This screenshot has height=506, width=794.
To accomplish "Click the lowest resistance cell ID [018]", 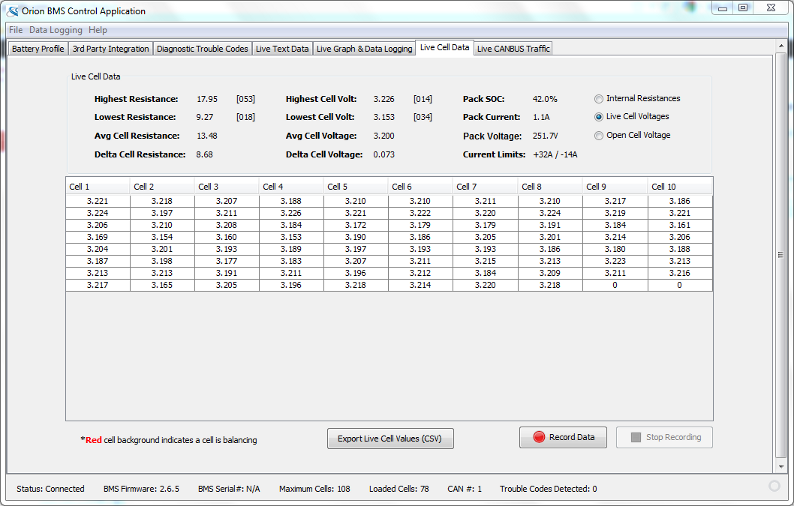I will [246, 117].
